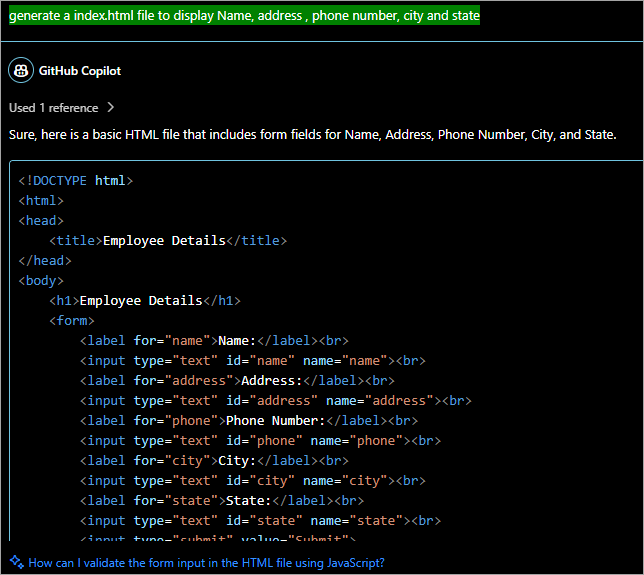
Task: Click the reply sentence starting 'Sure, here is'
Action: (313, 135)
